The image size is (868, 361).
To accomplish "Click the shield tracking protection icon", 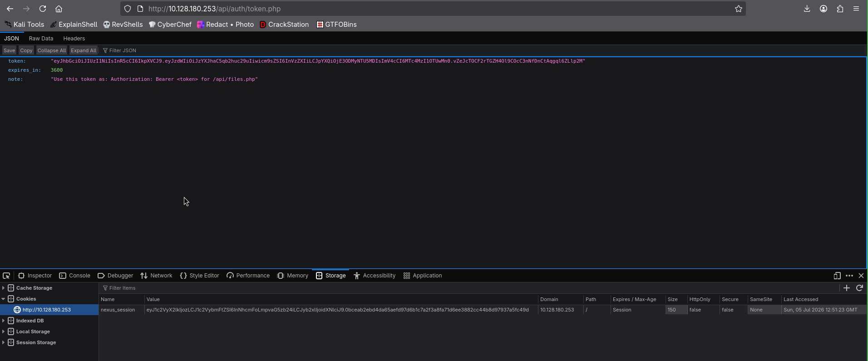I will pyautogui.click(x=128, y=9).
